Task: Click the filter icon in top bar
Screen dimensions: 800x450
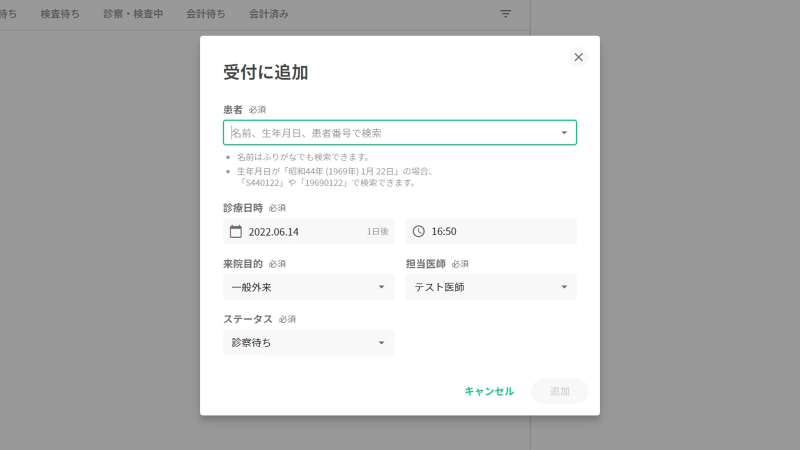Action: click(x=505, y=14)
